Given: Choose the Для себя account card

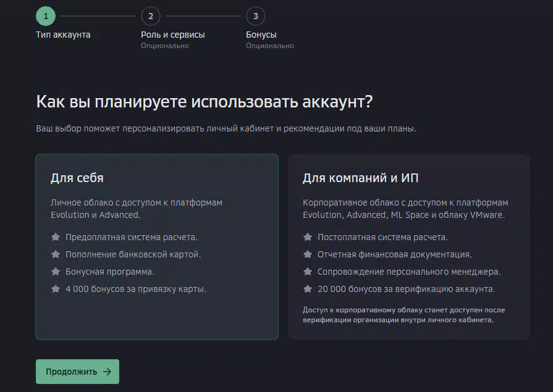Looking at the screenshot, I should [x=157, y=247].
